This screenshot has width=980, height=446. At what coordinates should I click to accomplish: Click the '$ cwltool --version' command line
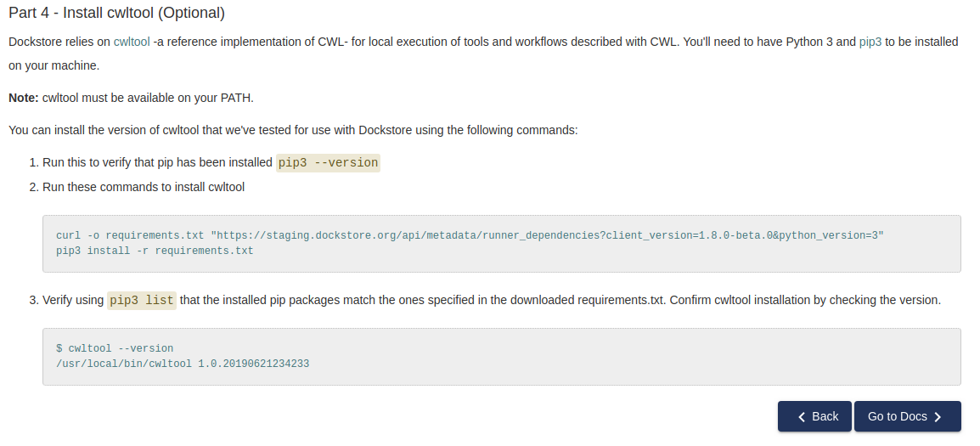(115, 348)
